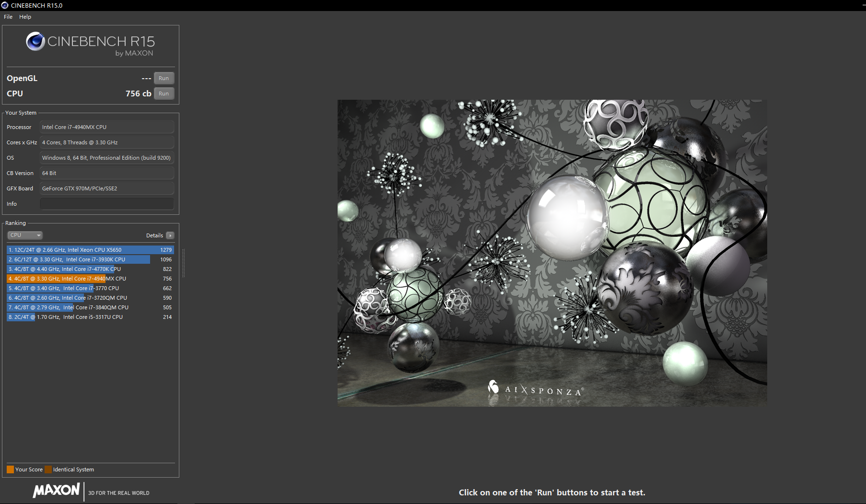Click the orange Your Score legend swatch
This screenshot has width=866, height=504.
[x=10, y=469]
